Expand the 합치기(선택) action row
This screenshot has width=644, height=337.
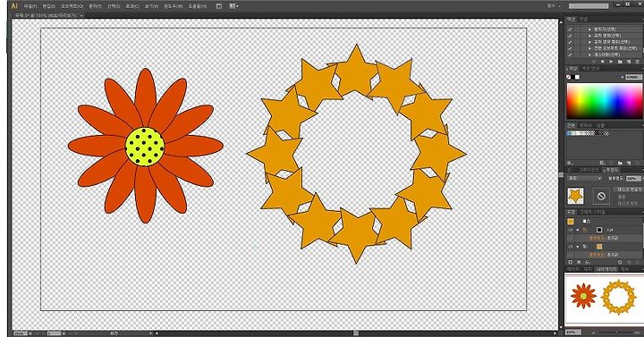(x=589, y=29)
